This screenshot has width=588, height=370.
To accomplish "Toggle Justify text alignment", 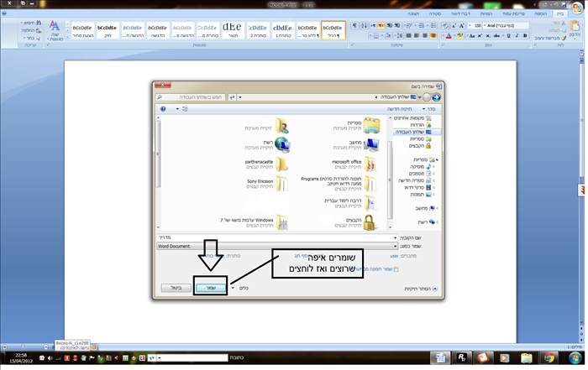I will click(409, 35).
